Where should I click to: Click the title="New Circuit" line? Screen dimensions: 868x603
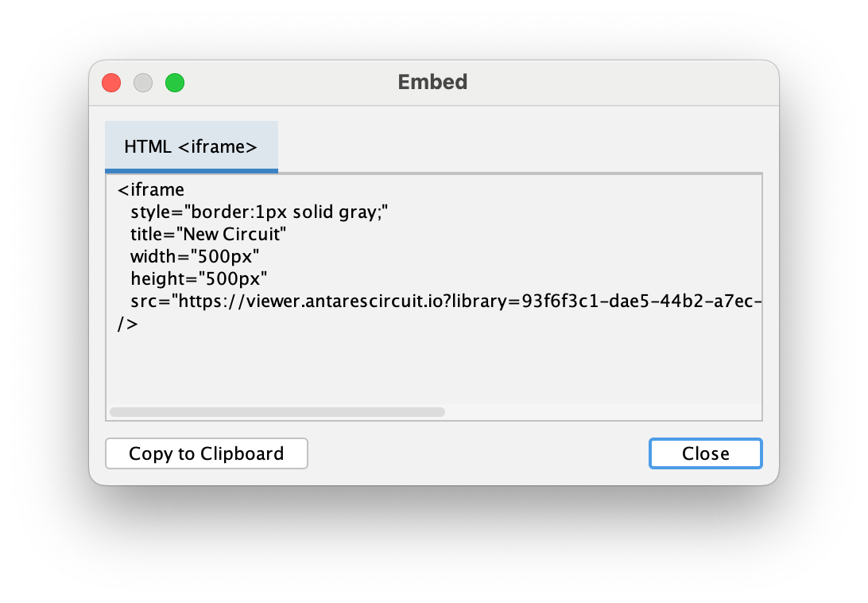pyautogui.click(x=208, y=235)
